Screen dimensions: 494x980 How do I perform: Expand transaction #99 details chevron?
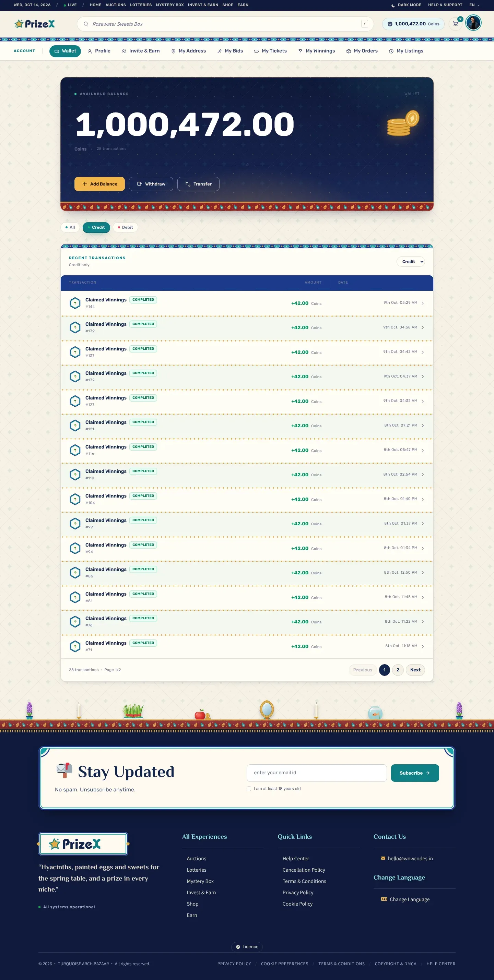(x=422, y=524)
